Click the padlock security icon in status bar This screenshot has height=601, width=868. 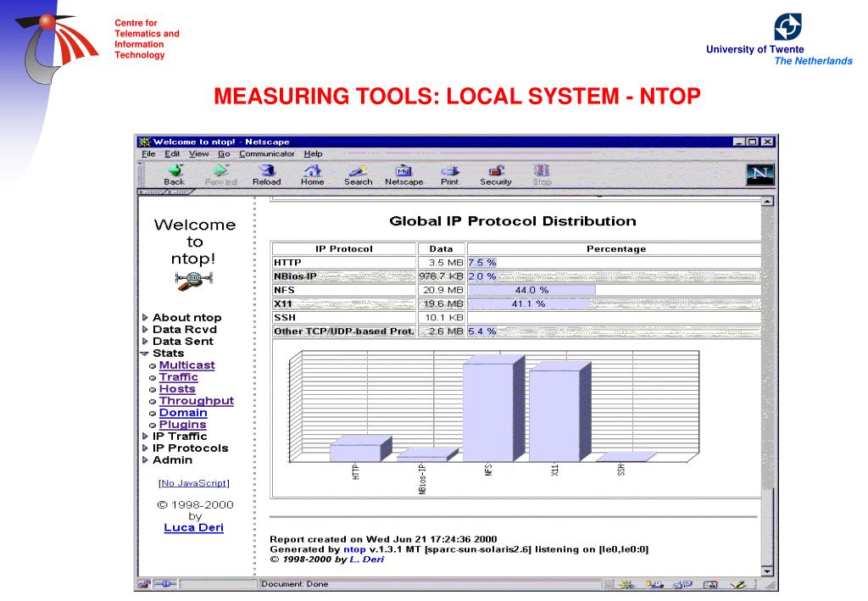144,584
